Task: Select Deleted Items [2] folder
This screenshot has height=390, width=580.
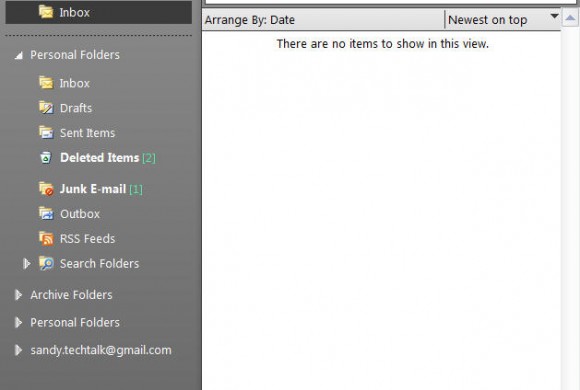Action: [x=108, y=158]
